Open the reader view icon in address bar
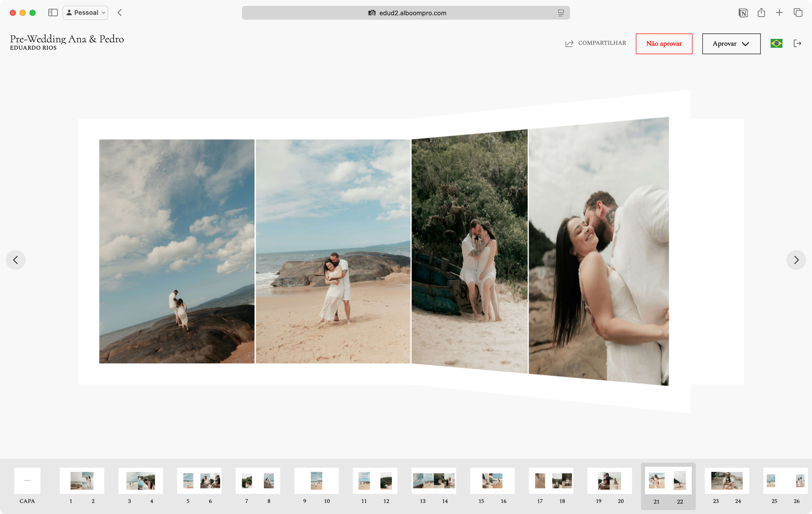The width and height of the screenshot is (812, 514). click(561, 13)
